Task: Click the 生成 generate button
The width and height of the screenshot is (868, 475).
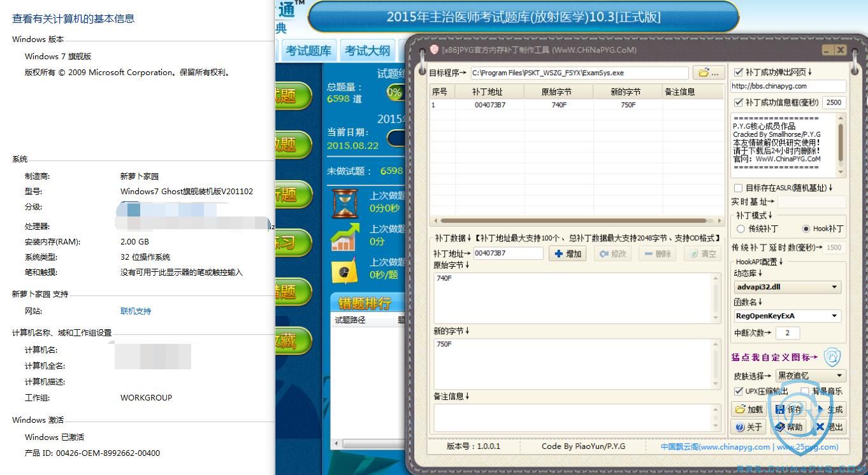Action: 829,409
